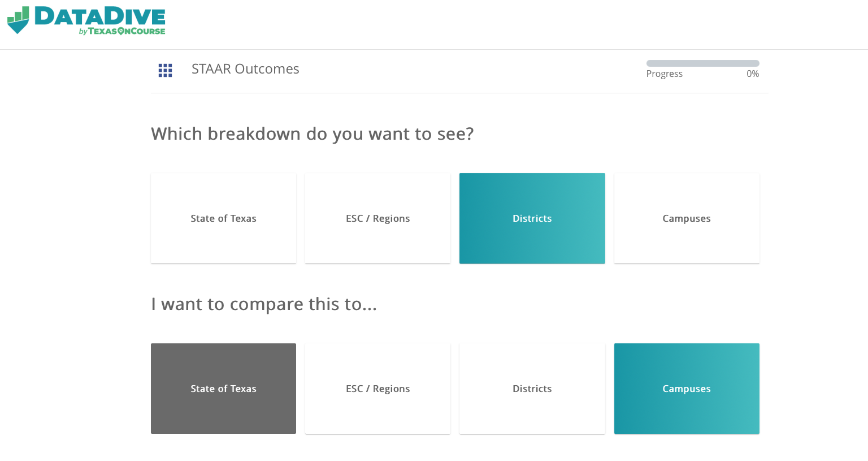Click the STAAR Outcomes title
Image resolution: width=868 pixels, height=461 pixels.
(x=245, y=69)
